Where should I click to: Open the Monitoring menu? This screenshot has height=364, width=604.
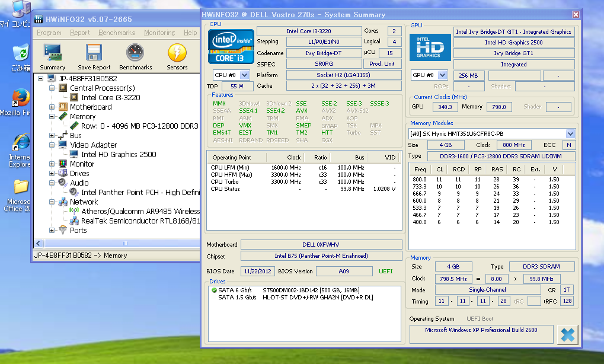click(159, 33)
